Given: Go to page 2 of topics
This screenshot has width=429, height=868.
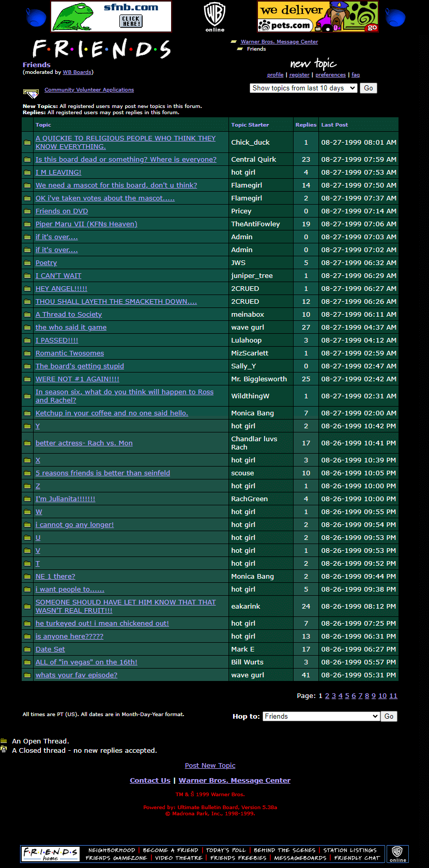Looking at the screenshot, I should [x=327, y=696].
